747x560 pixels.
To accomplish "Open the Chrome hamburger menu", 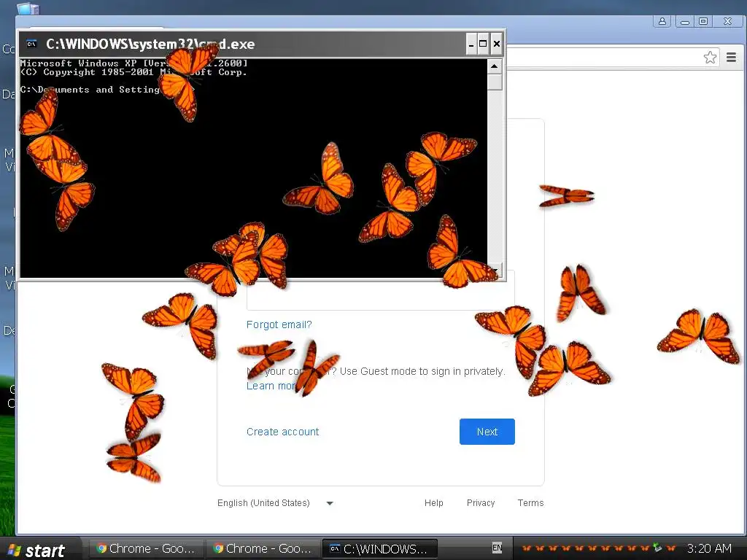I will point(731,57).
